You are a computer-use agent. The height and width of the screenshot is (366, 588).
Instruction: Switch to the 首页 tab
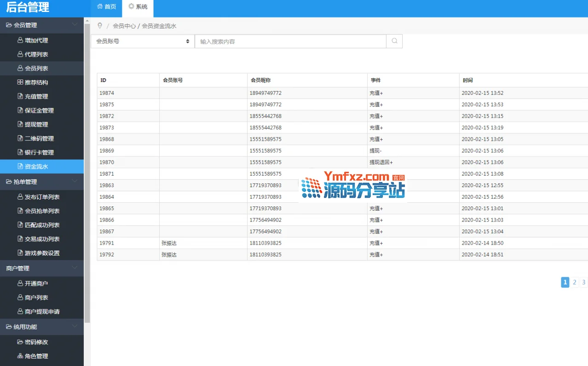click(107, 7)
